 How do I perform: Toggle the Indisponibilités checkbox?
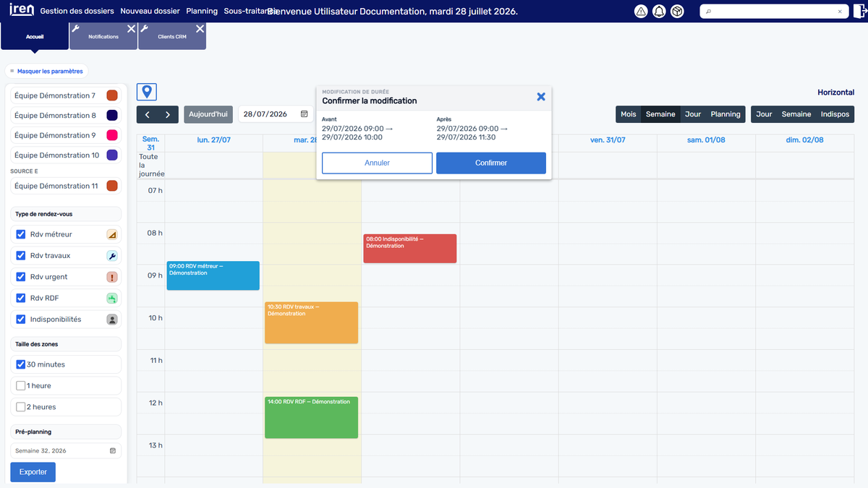coord(21,319)
